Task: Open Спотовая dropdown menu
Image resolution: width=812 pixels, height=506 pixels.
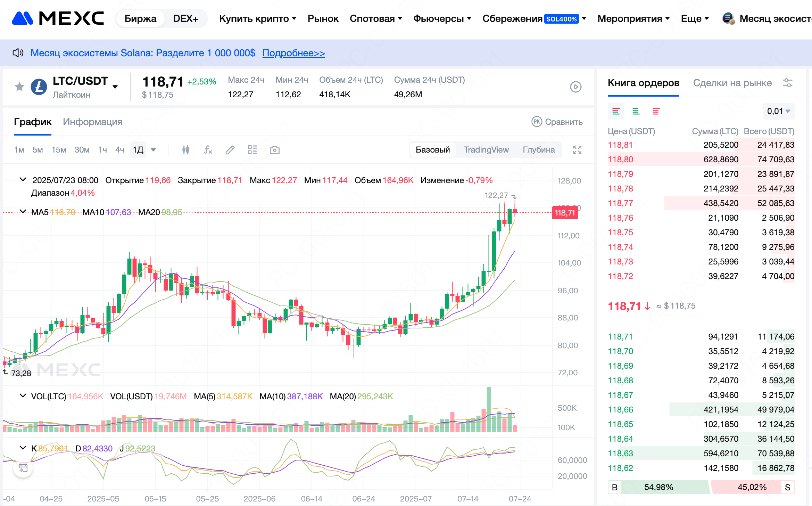Action: click(x=376, y=19)
